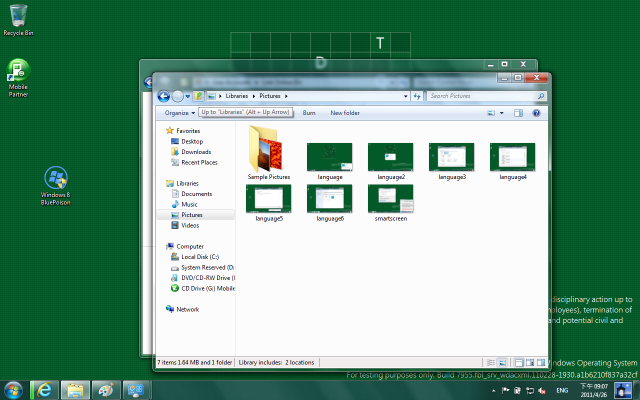Show hidden tray icons arrow

click(x=493, y=391)
